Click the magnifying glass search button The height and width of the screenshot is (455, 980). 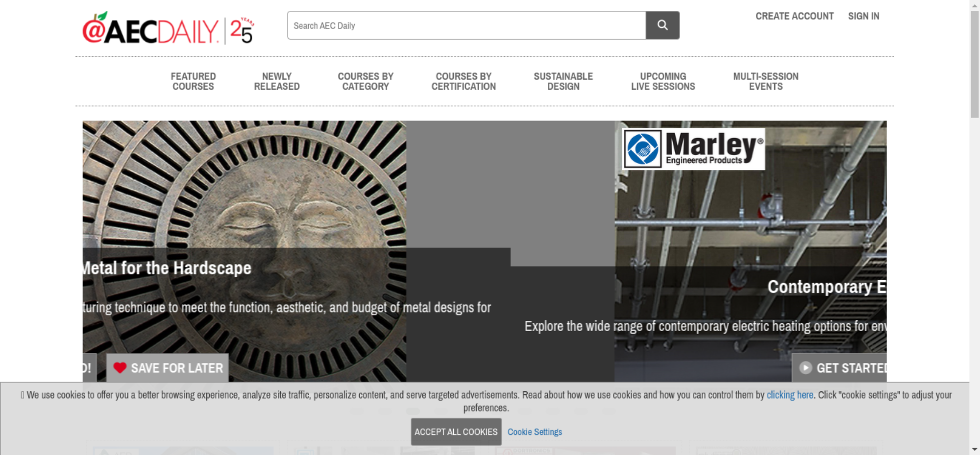(662, 25)
